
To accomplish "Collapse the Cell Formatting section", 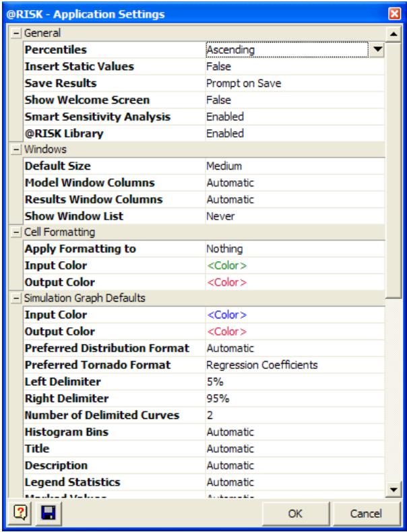I will [x=16, y=232].
